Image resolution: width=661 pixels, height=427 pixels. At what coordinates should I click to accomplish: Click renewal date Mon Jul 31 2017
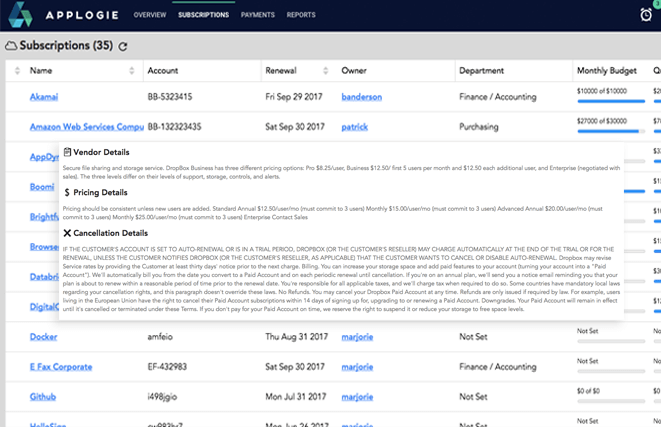click(296, 397)
